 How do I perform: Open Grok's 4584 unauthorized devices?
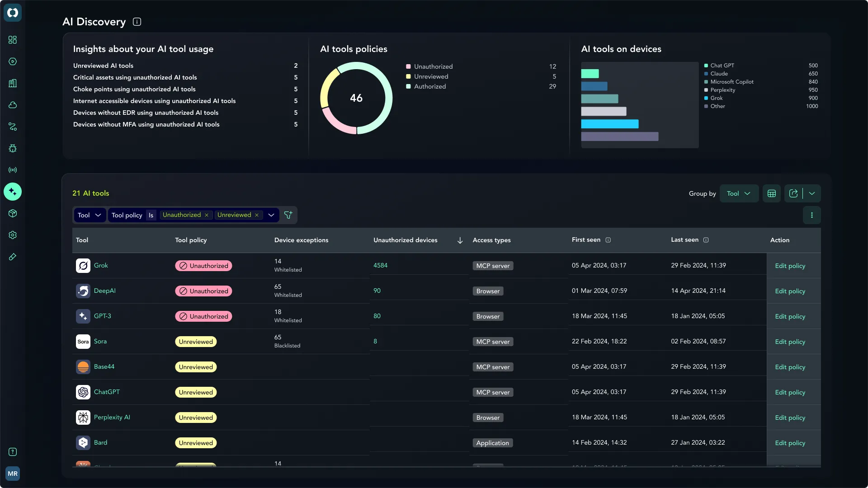tap(380, 265)
